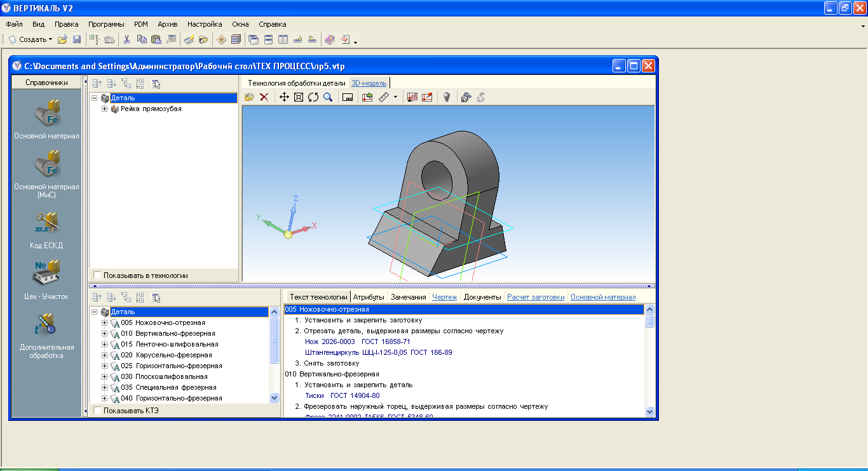Click the light bulb icon in the 3D toolbar
Screen dimensions: 868x471
447,97
